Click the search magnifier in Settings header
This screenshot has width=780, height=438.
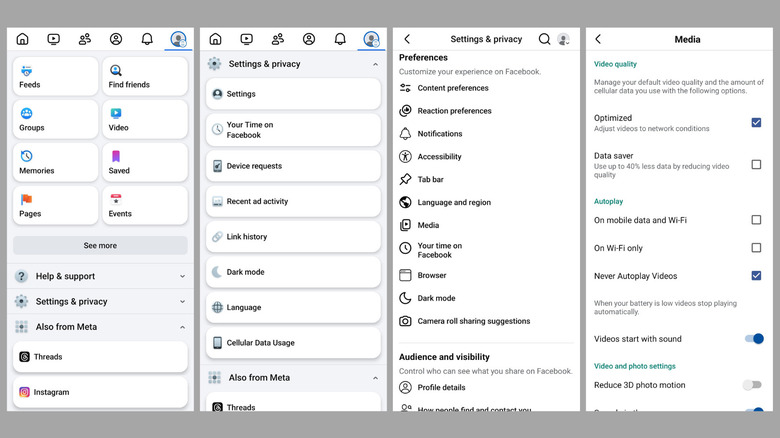coord(544,39)
